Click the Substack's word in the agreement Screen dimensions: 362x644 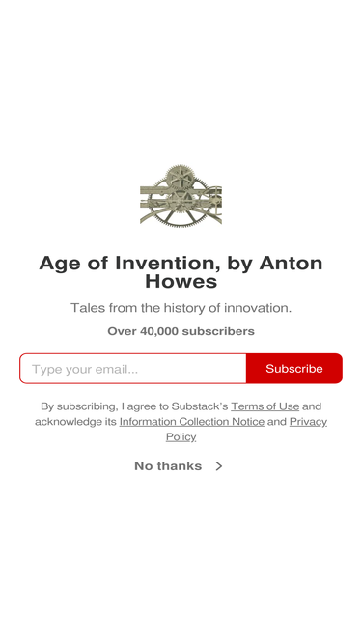click(200, 406)
